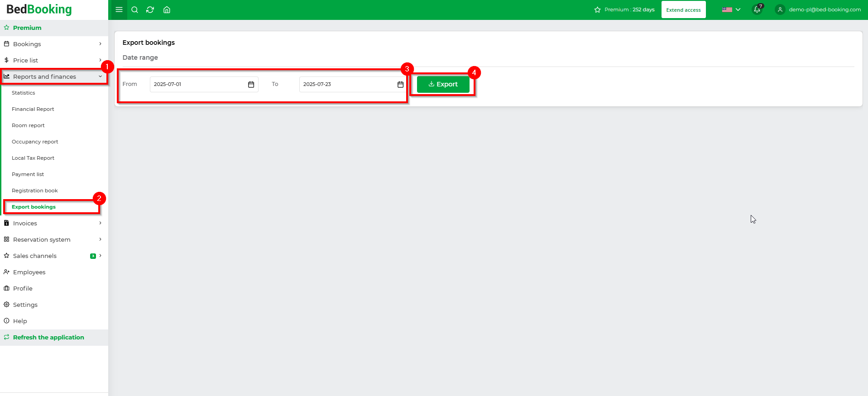868x396 pixels.
Task: Click the refresh arrows icon in header
Action: tap(150, 10)
